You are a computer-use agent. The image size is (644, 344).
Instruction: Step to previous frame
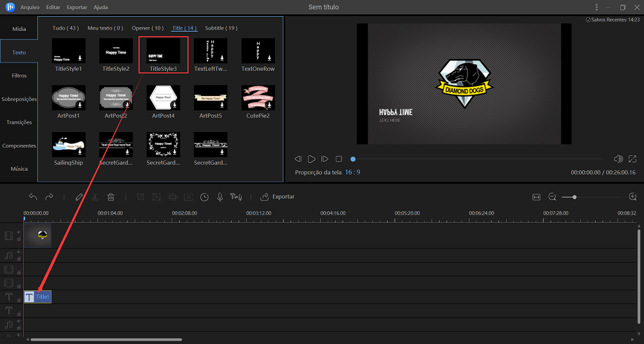pyautogui.click(x=299, y=158)
